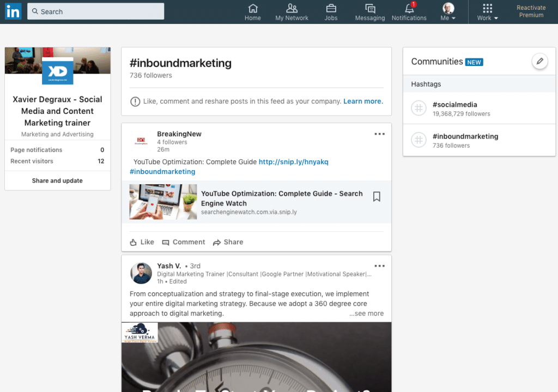The height and width of the screenshot is (392, 558).
Task: Click the Hashtags section header
Action: (479, 84)
